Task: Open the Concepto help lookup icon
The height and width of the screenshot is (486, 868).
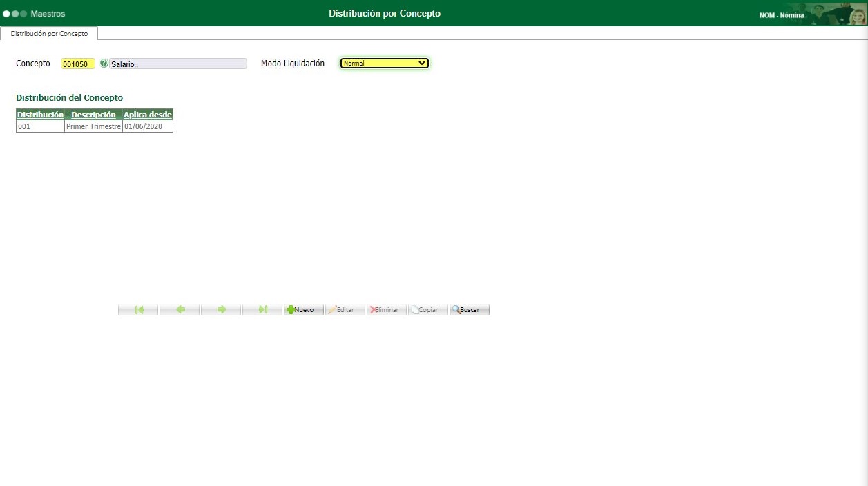Action: click(x=104, y=64)
